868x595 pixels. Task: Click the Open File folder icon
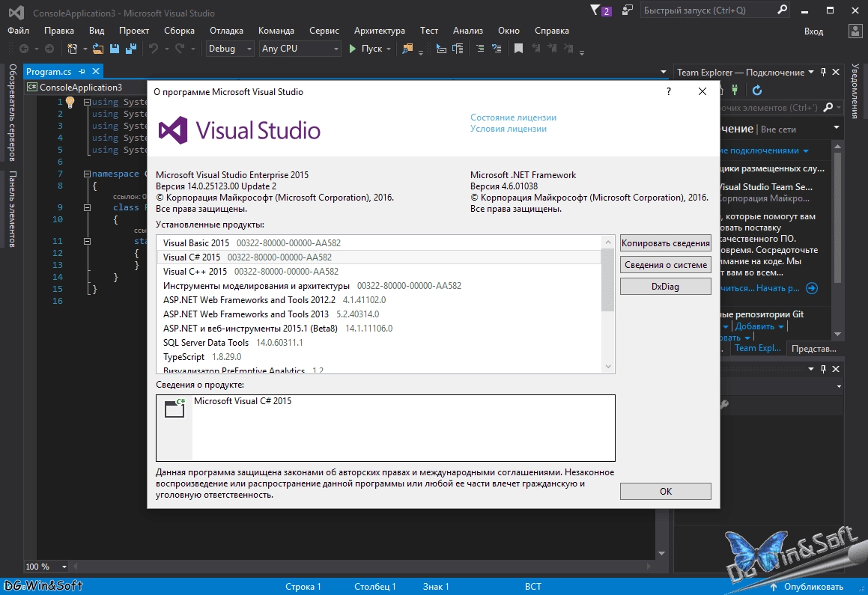click(98, 49)
